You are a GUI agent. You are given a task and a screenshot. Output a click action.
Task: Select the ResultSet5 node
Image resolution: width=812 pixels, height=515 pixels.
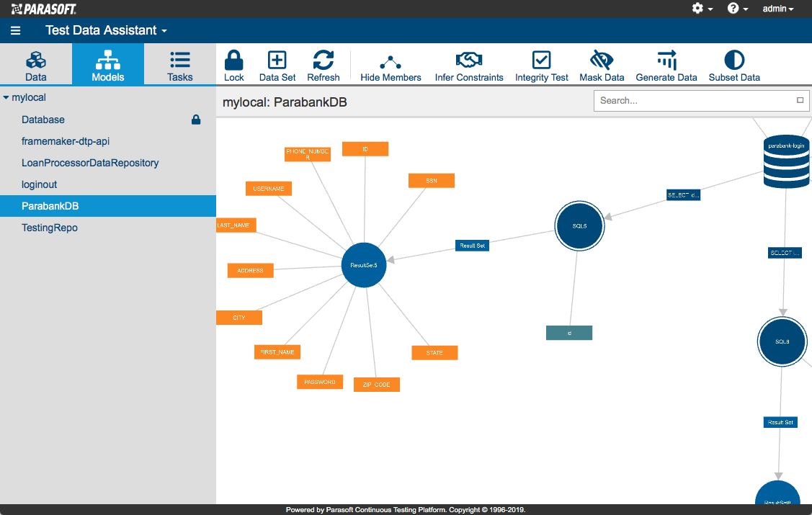[x=364, y=265]
